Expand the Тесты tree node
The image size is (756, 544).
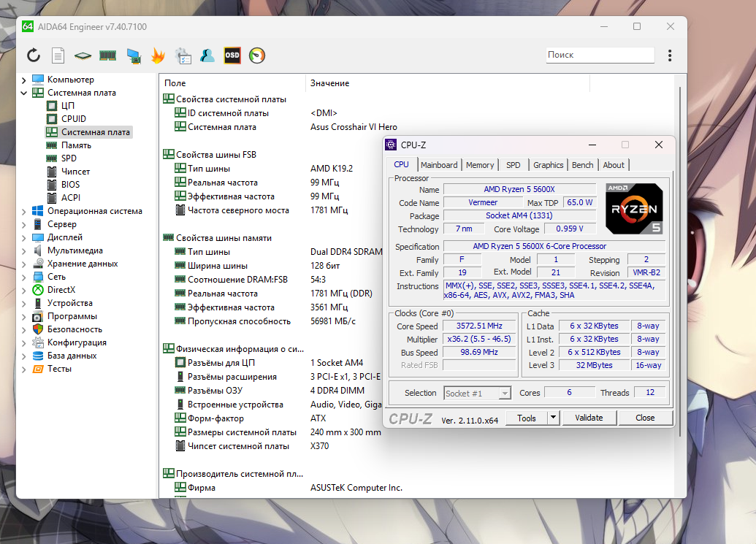(23, 369)
